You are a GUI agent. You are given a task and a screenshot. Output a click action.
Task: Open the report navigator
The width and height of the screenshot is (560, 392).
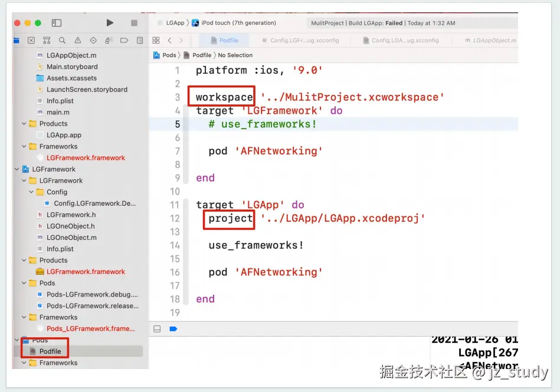(140, 40)
